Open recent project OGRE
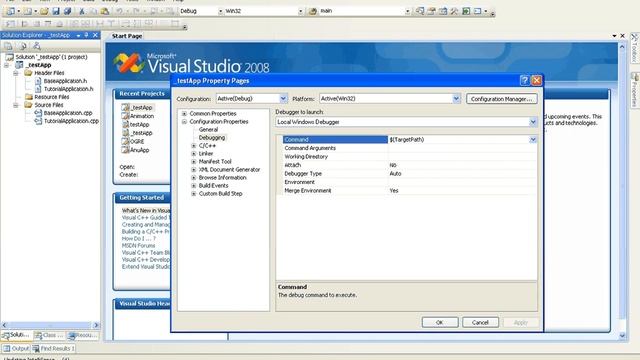Viewport: 640px width, 360px height. (137, 141)
